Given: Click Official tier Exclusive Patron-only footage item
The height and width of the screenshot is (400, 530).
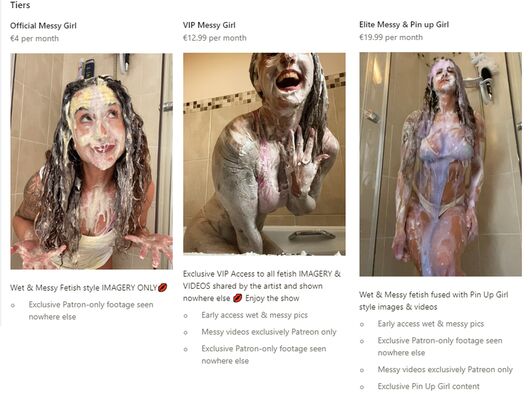Looking at the screenshot, I should click(91, 311).
